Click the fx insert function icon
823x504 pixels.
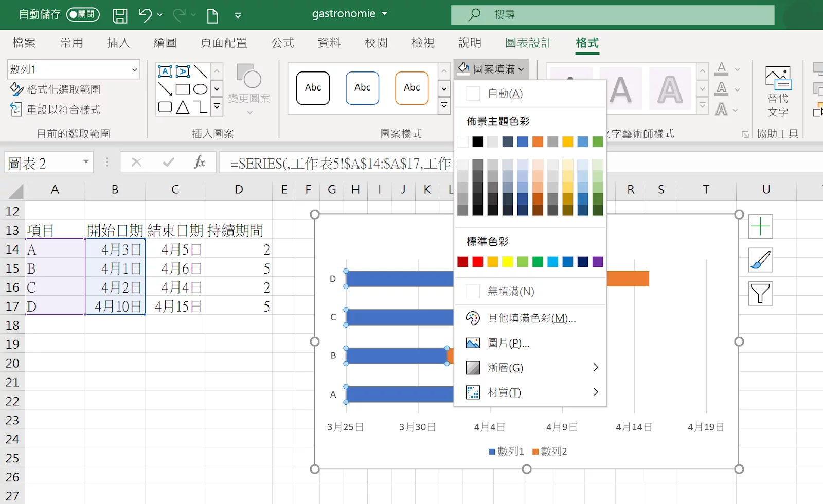coord(200,163)
